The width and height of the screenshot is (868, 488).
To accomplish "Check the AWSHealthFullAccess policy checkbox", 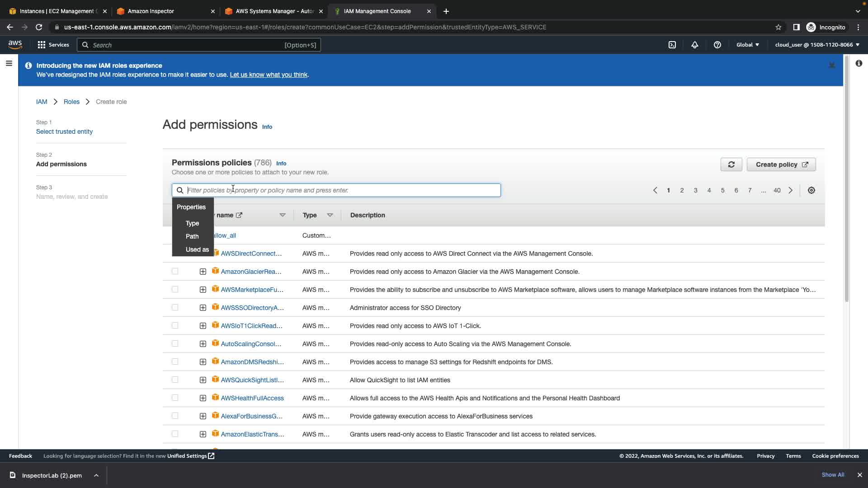I will [x=175, y=398].
